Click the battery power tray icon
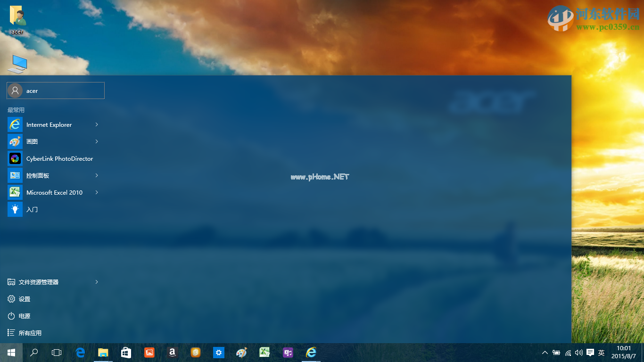The image size is (644, 362). pyautogui.click(x=556, y=353)
